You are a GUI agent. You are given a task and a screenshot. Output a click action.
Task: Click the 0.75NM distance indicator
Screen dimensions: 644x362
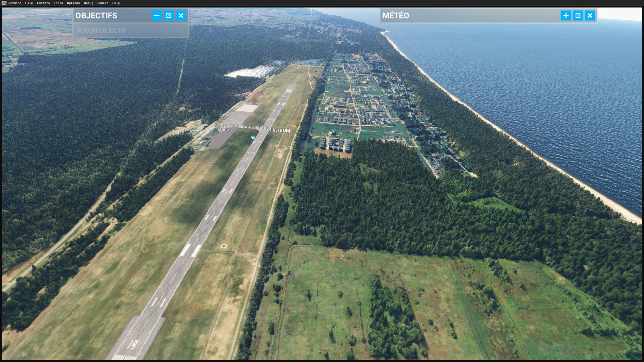point(281,131)
